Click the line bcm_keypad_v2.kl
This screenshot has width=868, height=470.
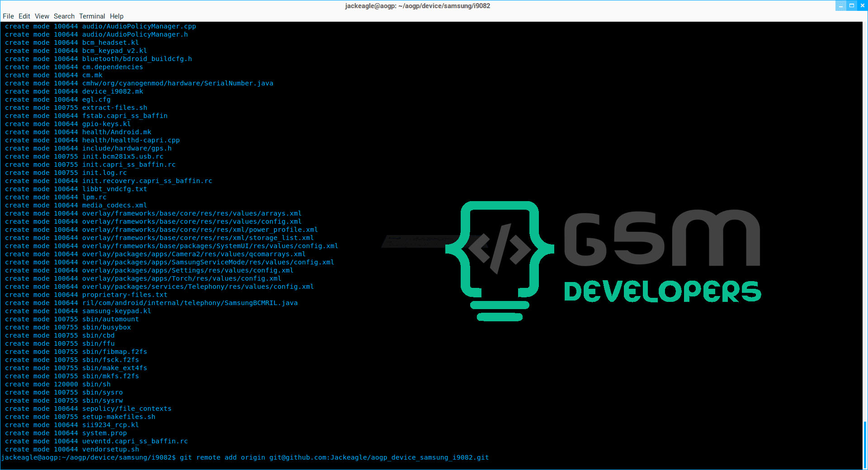coord(76,51)
